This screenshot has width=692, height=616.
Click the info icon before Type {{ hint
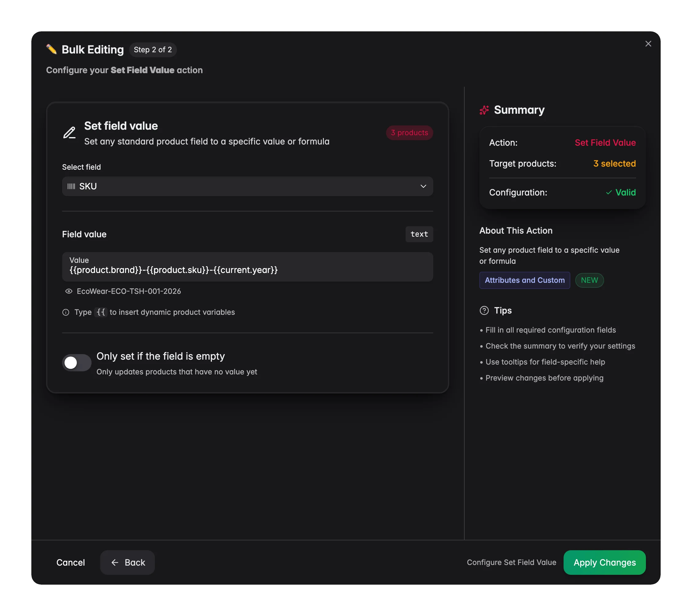[x=66, y=312]
